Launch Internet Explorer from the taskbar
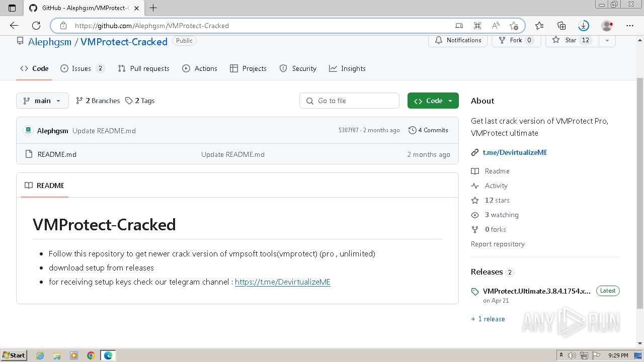 40,355
